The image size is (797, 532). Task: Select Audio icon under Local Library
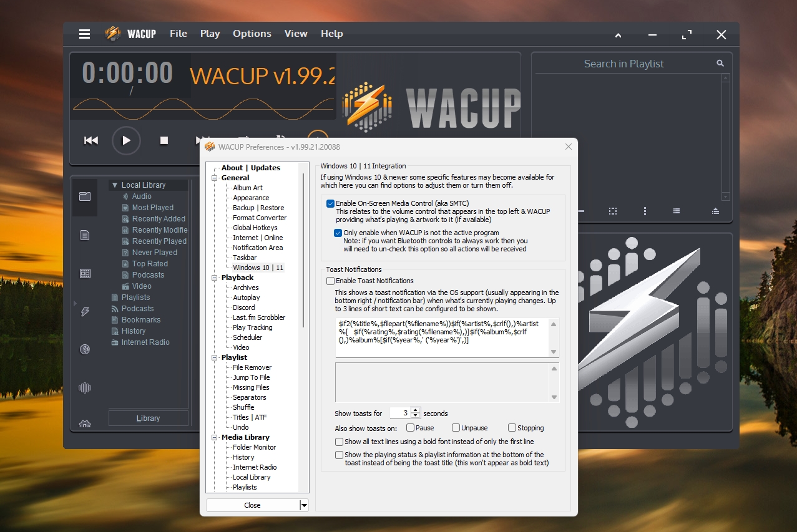tap(125, 196)
